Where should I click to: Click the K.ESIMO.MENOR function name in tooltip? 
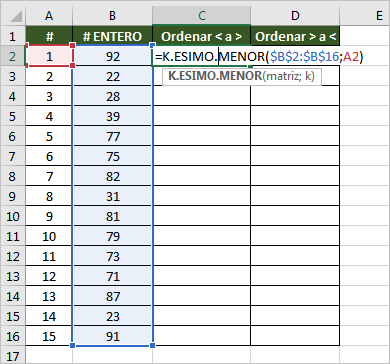coord(215,76)
